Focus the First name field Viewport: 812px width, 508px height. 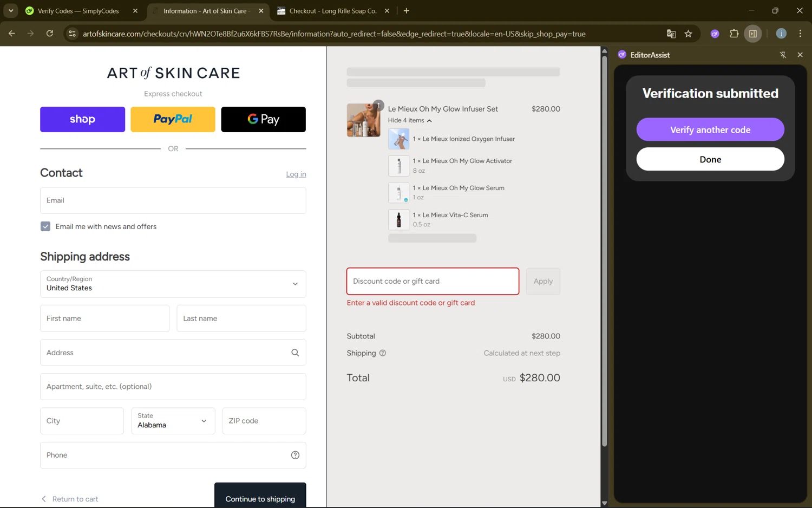pos(104,318)
